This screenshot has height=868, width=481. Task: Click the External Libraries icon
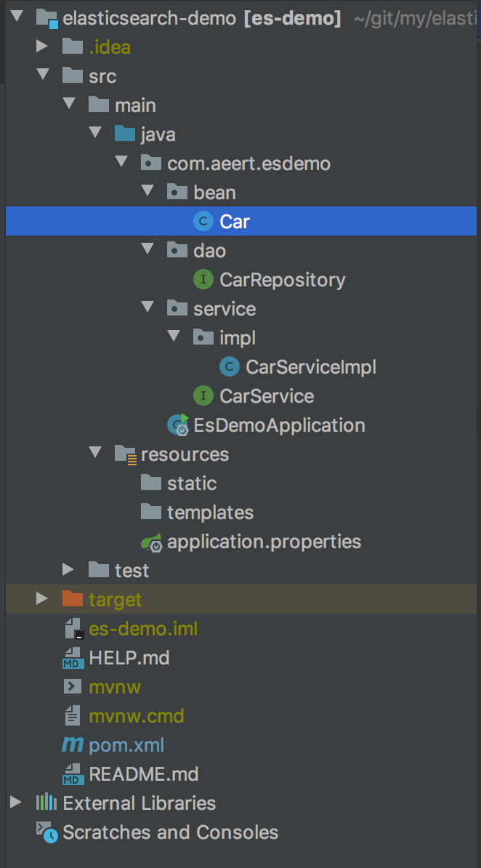[x=46, y=803]
